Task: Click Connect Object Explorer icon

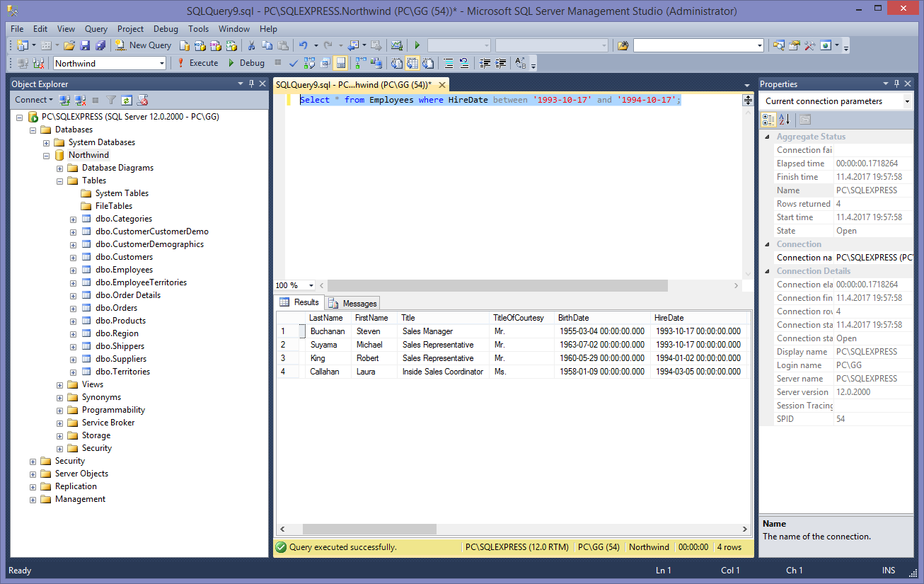Action: pyautogui.click(x=64, y=100)
